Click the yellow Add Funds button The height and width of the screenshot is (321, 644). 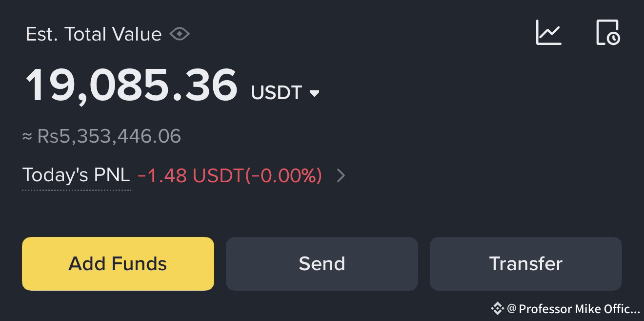[118, 264]
